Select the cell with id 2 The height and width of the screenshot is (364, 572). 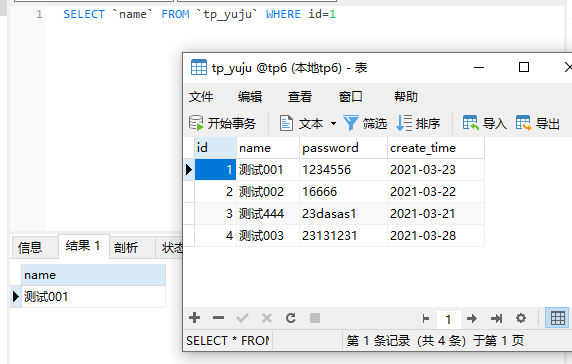[215, 191]
